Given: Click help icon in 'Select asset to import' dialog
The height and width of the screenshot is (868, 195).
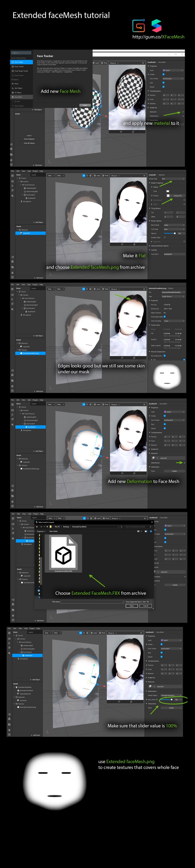Looking at the screenshot, I should pyautogui.click(x=151, y=531).
